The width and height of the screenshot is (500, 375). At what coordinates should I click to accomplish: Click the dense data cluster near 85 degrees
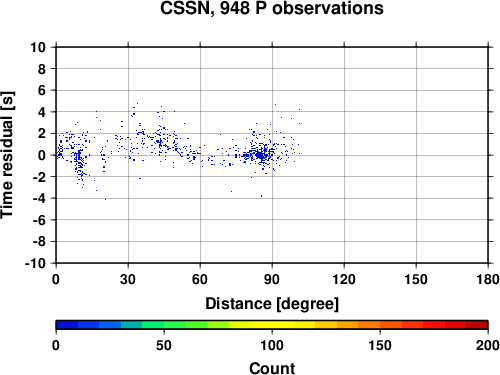[x=261, y=155]
